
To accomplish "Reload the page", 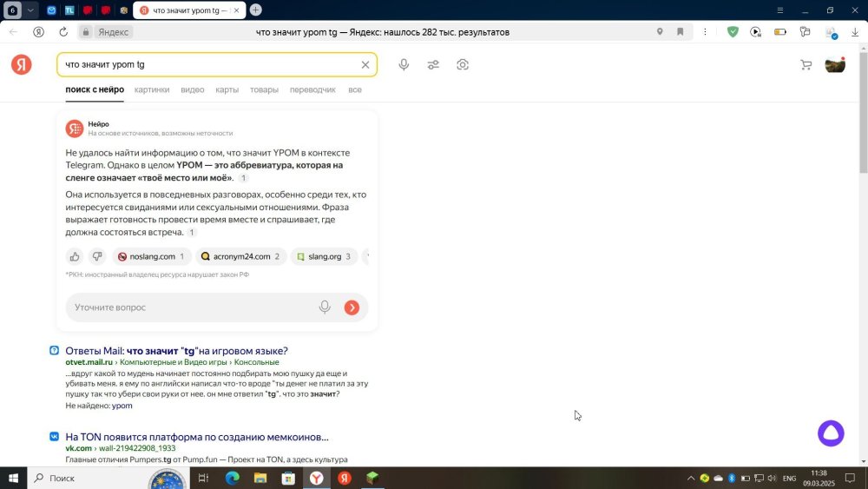I will click(x=63, y=32).
